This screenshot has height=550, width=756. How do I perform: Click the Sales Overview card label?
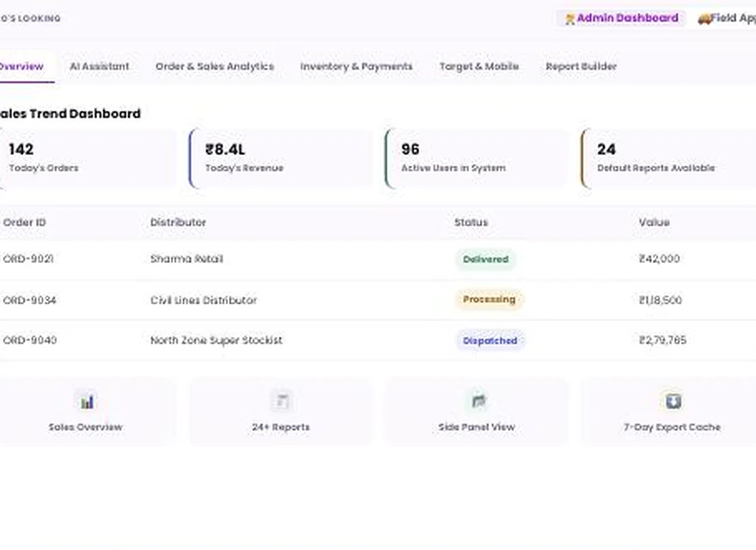tap(85, 427)
